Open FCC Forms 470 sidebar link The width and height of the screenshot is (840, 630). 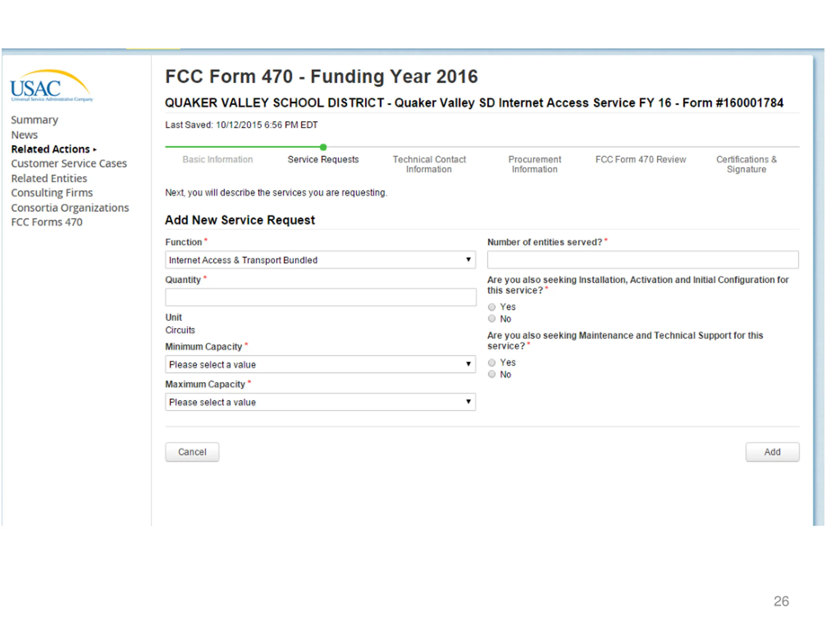point(47,222)
